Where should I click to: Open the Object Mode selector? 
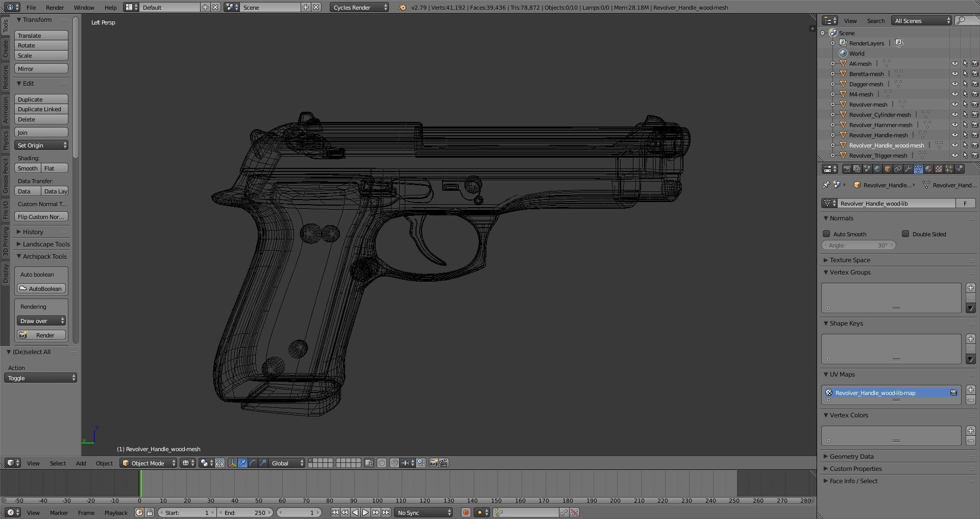(148, 463)
